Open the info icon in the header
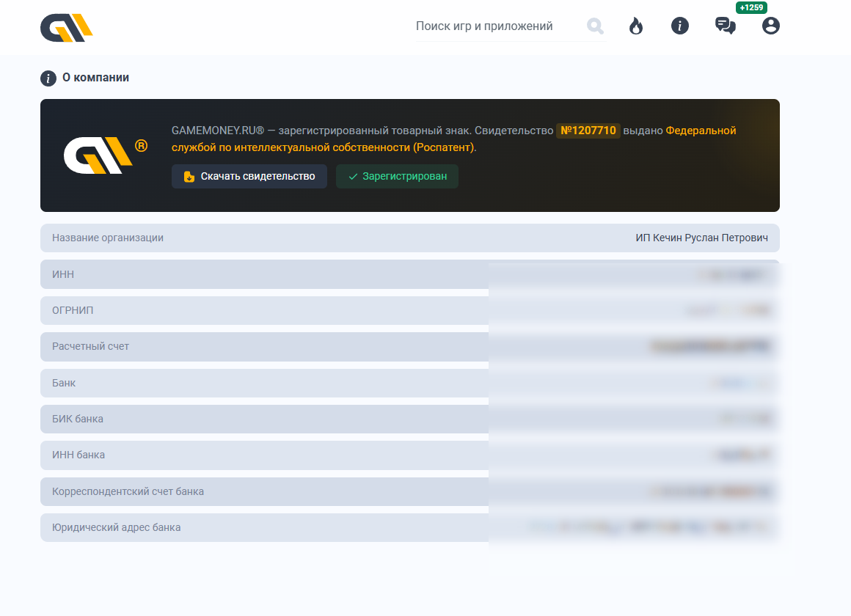 coord(679,26)
